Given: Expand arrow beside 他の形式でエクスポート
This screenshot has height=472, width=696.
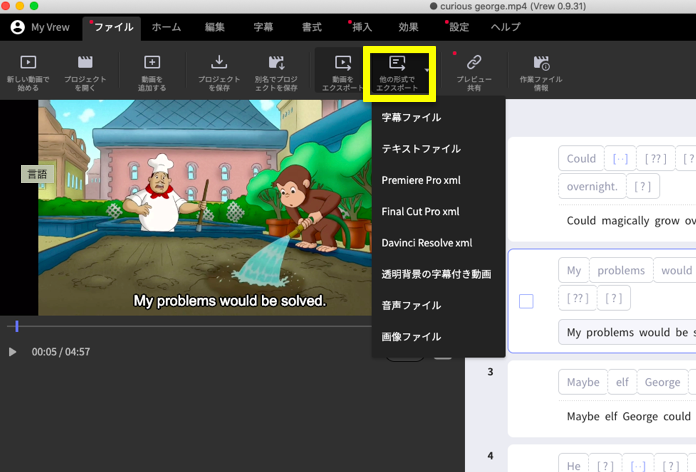Looking at the screenshot, I should [427, 70].
